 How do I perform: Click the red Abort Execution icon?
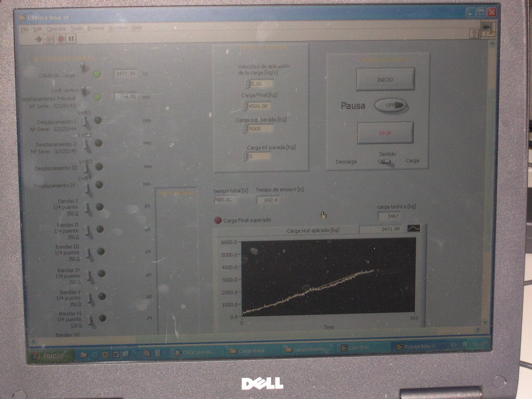[61, 39]
